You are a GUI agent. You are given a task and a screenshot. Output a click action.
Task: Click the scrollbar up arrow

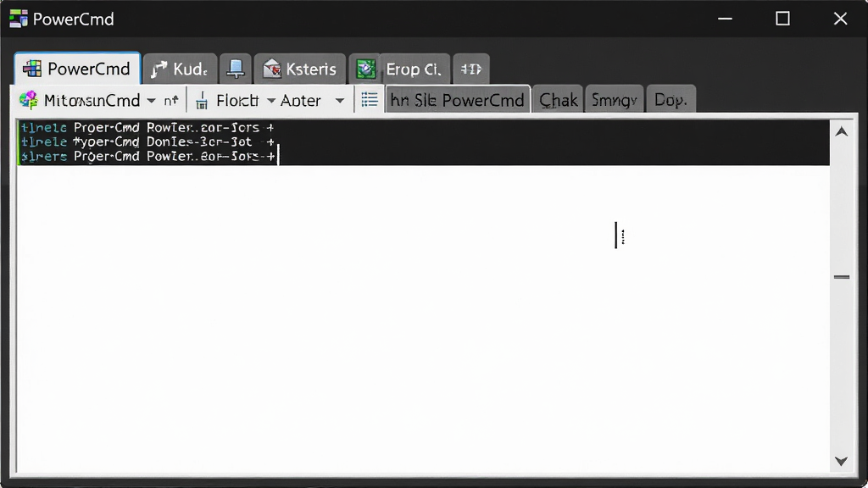point(842,131)
